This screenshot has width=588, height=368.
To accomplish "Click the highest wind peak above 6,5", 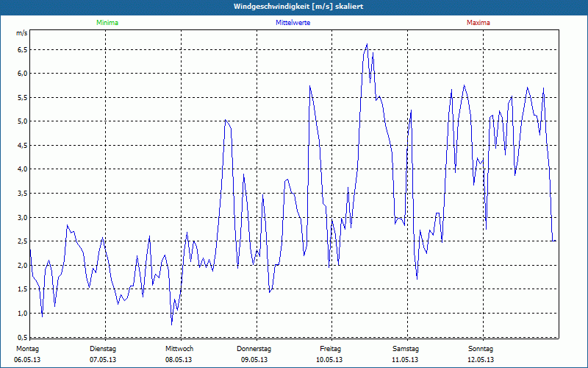I will pos(367,44).
